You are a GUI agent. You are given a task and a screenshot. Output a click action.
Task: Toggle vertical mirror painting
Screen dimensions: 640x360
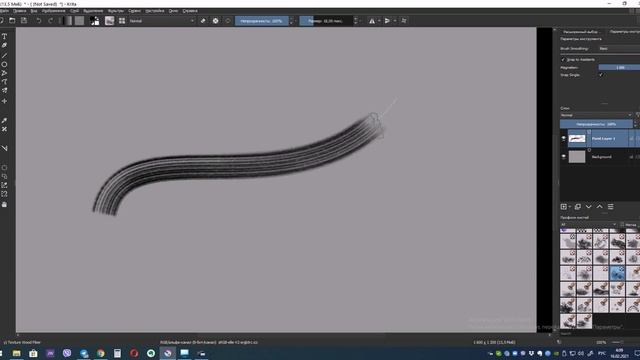point(387,21)
